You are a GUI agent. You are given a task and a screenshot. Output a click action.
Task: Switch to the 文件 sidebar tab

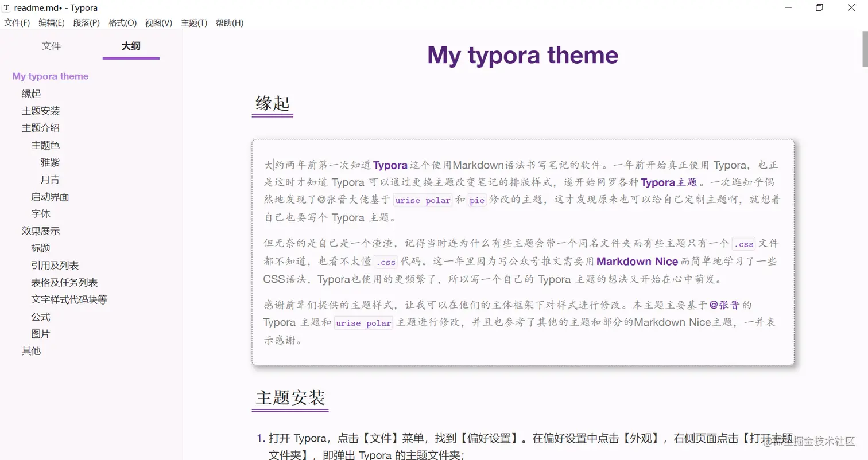(51, 46)
